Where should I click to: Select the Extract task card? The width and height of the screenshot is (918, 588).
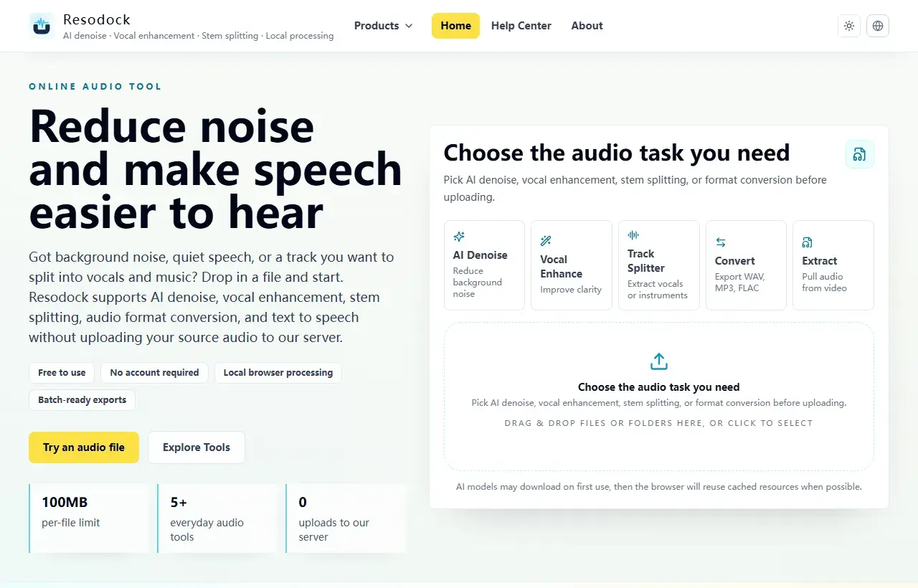pyautogui.click(x=833, y=265)
